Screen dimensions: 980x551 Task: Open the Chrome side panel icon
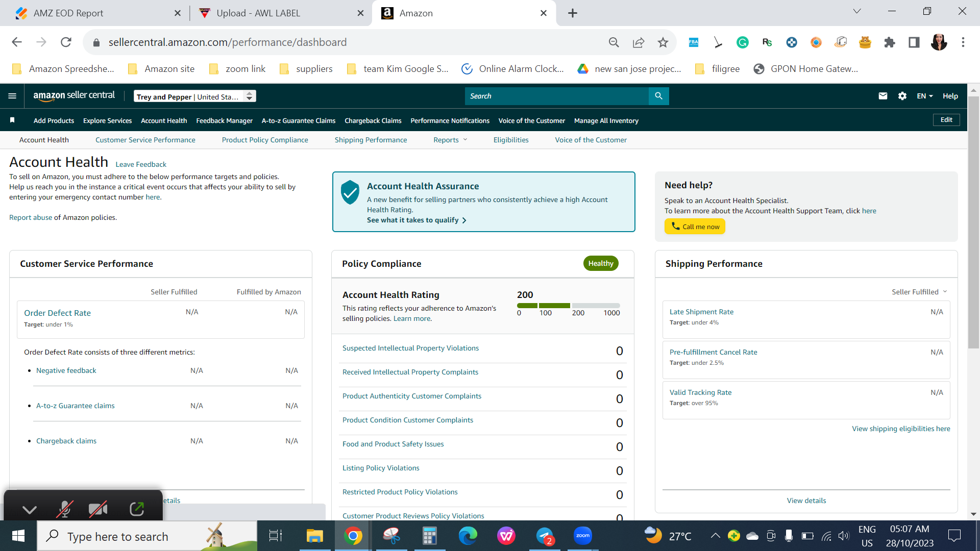tap(914, 42)
